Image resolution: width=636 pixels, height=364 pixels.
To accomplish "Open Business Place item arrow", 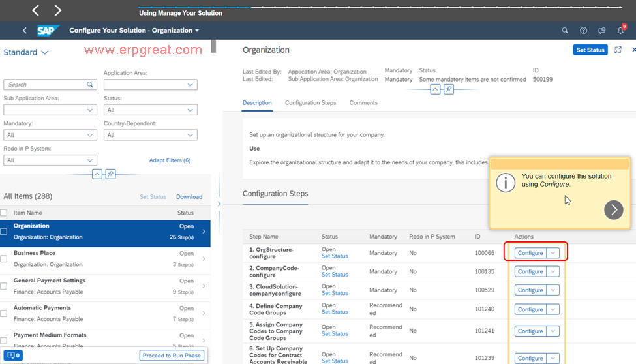I will point(204,258).
